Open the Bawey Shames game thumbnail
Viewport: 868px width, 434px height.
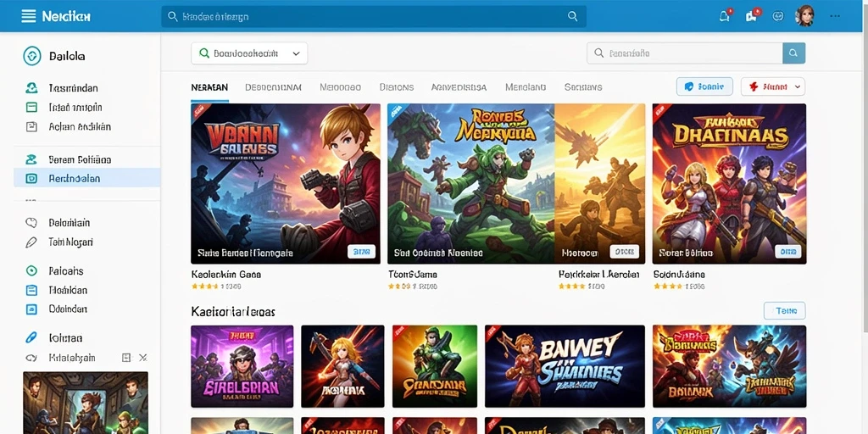(x=565, y=366)
